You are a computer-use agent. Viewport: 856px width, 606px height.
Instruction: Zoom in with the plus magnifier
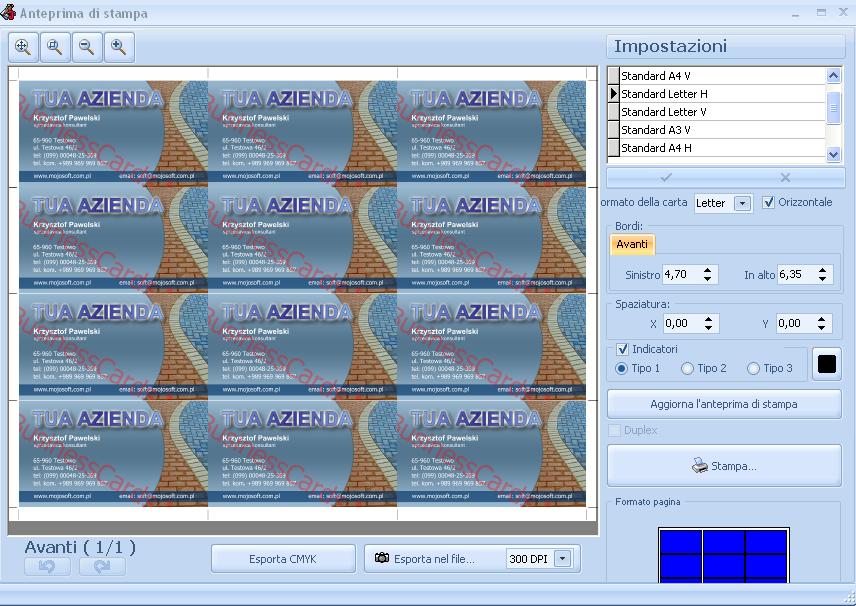click(119, 47)
